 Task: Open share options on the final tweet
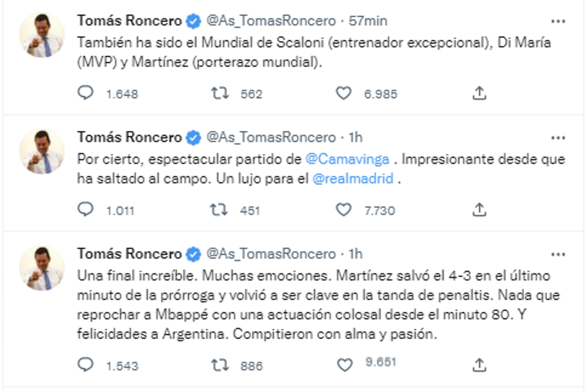(x=478, y=364)
